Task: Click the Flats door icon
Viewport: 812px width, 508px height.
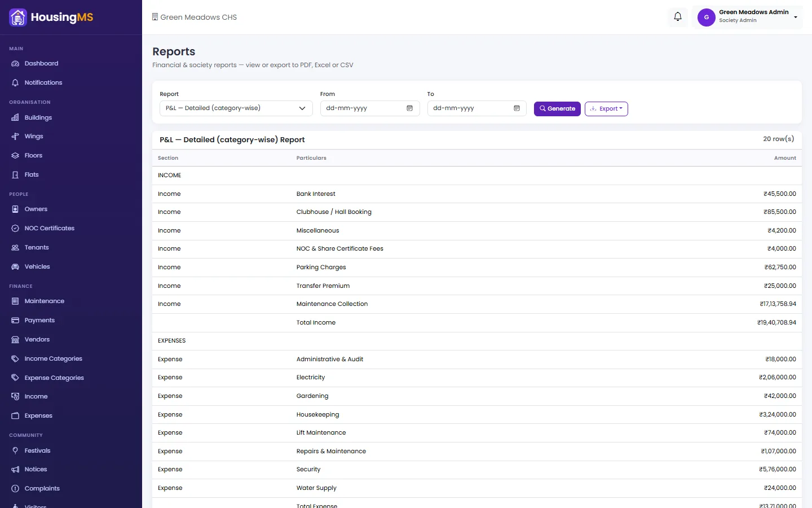Action: pyautogui.click(x=15, y=175)
